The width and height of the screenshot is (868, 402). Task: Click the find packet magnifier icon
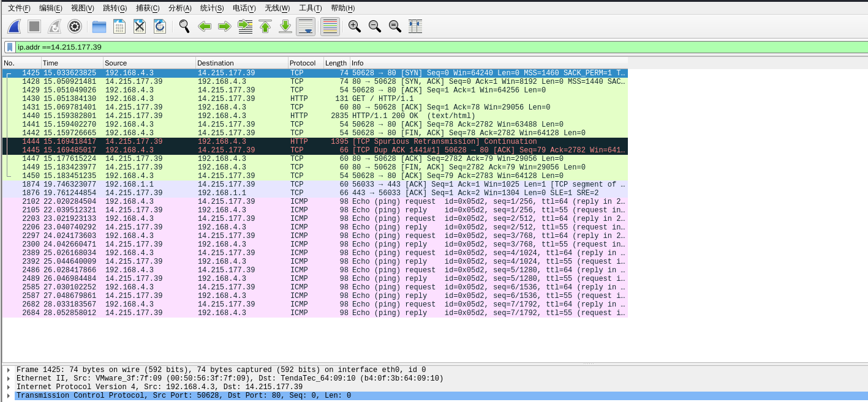184,26
